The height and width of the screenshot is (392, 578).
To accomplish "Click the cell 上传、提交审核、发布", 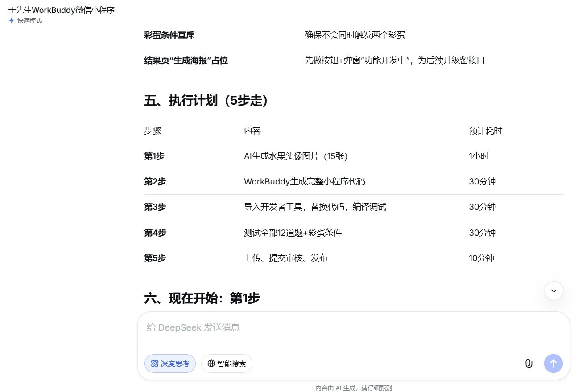I will [x=286, y=258].
